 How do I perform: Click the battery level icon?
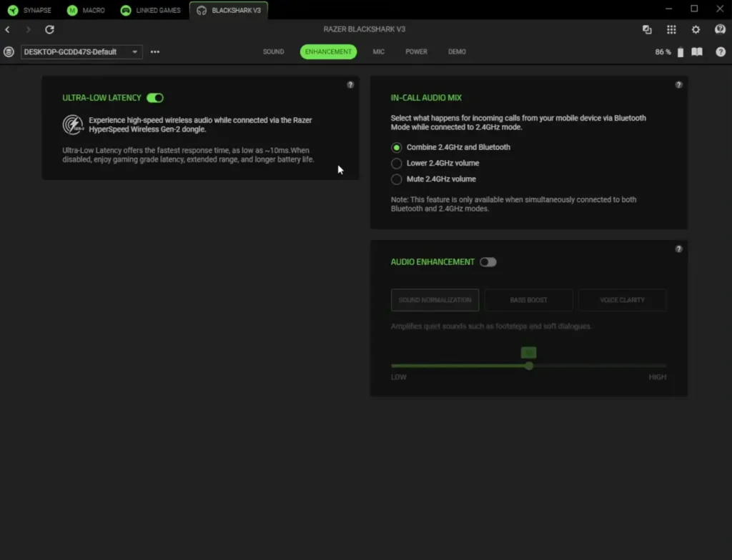681,52
